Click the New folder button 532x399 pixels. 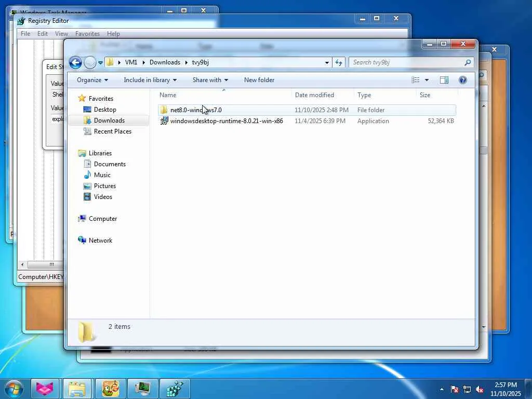tap(259, 80)
